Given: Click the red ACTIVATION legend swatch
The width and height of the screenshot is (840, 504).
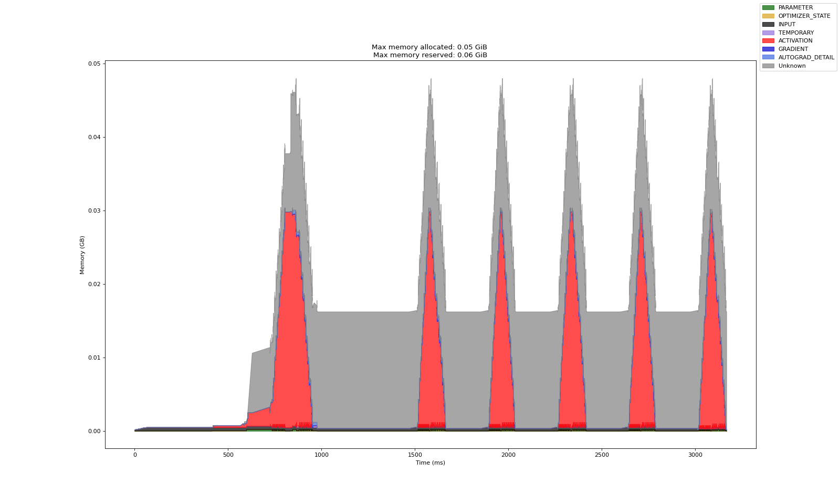Looking at the screenshot, I should (x=768, y=40).
